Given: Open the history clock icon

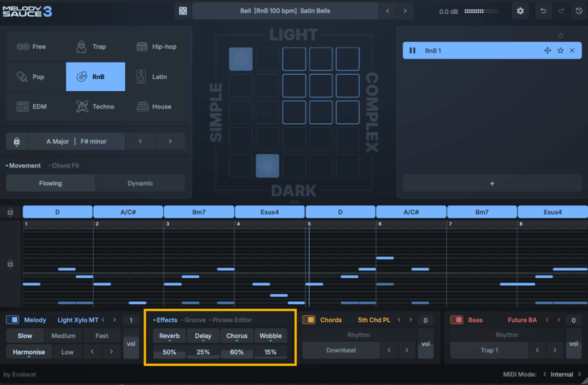Looking at the screenshot, I should pos(579,11).
